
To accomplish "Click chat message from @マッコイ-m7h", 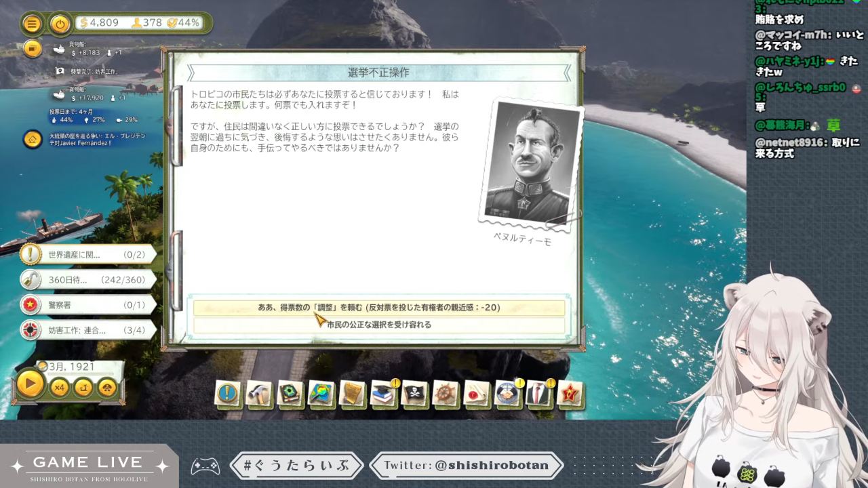I will [x=808, y=40].
